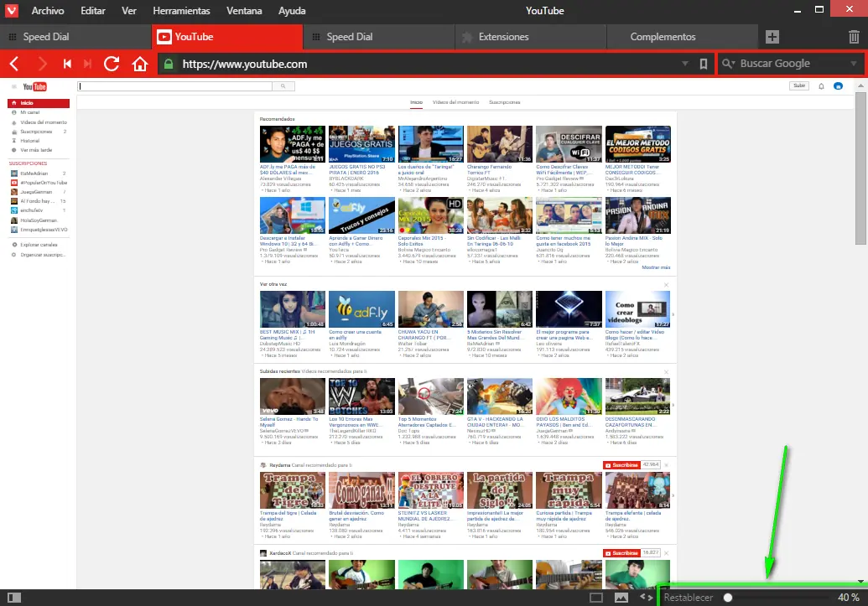The image size is (868, 606).
Task: Switch to the Complementos tab
Action: pos(683,37)
